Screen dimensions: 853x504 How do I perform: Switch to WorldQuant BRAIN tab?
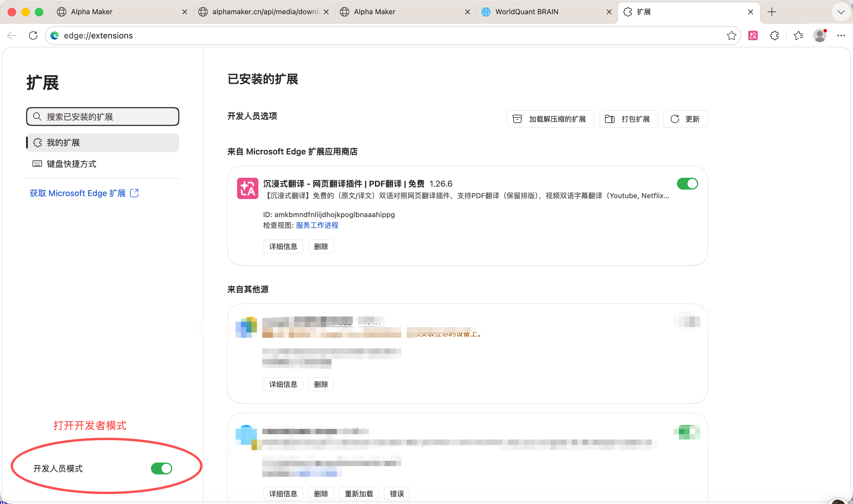point(527,12)
